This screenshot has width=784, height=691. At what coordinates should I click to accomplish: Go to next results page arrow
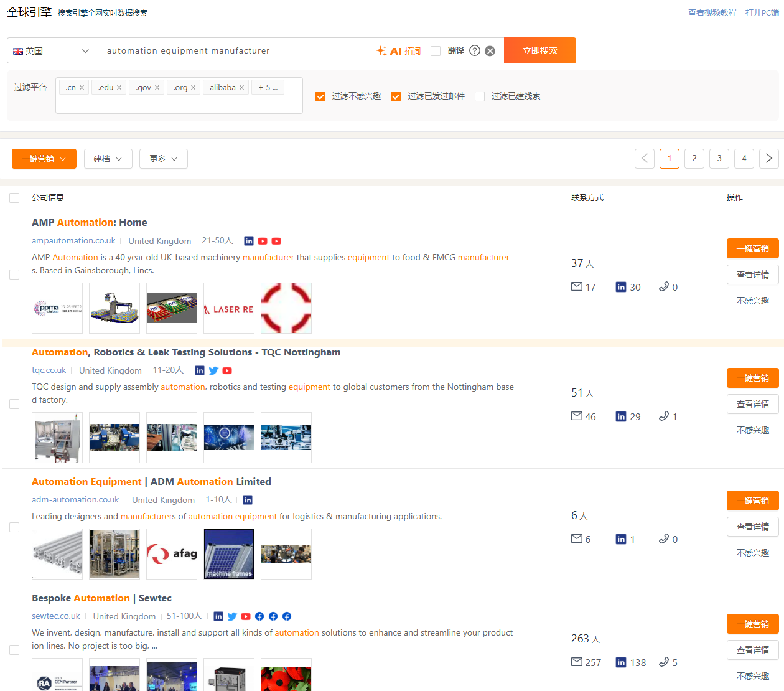pos(769,159)
